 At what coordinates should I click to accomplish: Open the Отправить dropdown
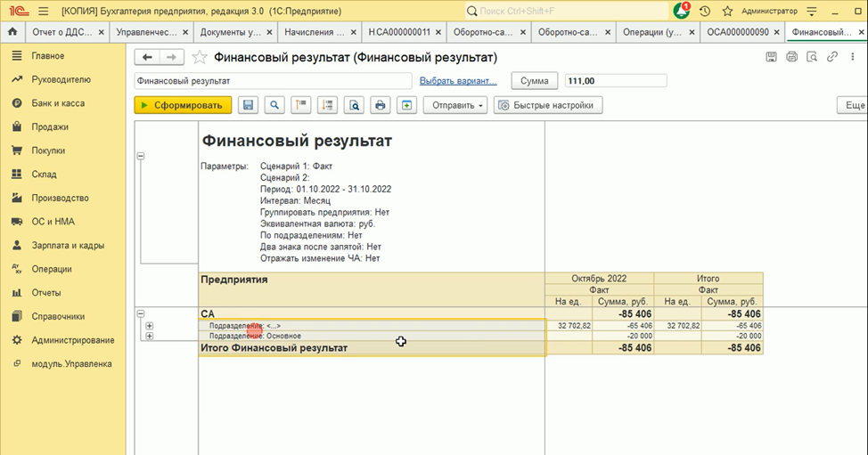[x=455, y=105]
